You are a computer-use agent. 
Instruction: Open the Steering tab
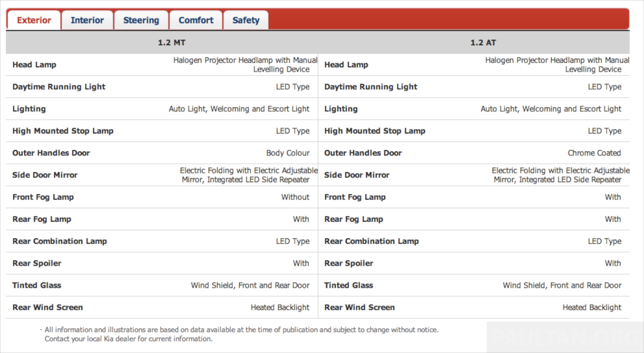click(x=141, y=20)
